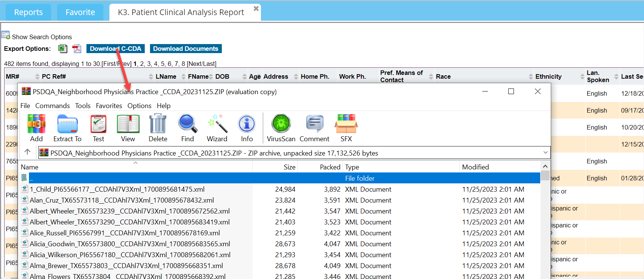Viewport: 644px width, 279px height.
Task: Click the WinRAR title bar app icon
Action: 26,91
